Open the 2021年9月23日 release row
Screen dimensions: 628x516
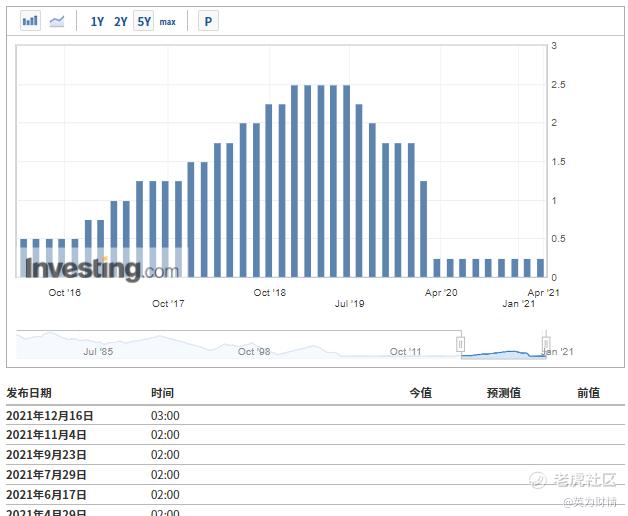pyautogui.click(x=46, y=455)
